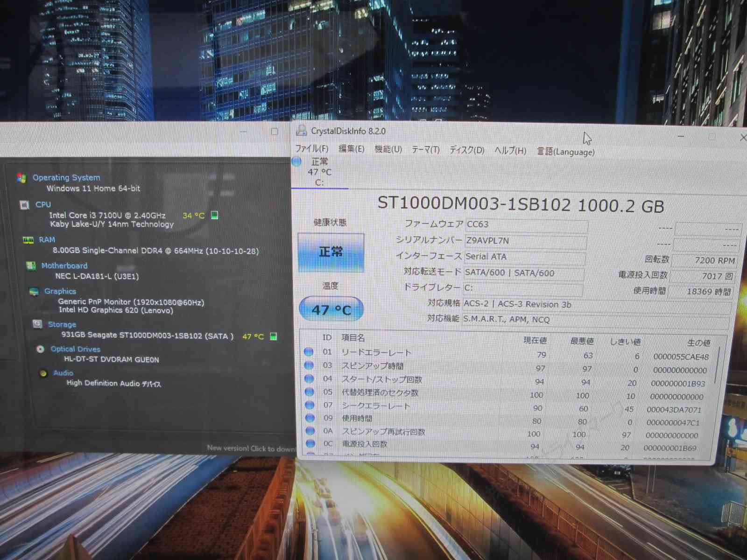
Task: Click the blue status dot for attribute 0C
Action: [x=311, y=443]
